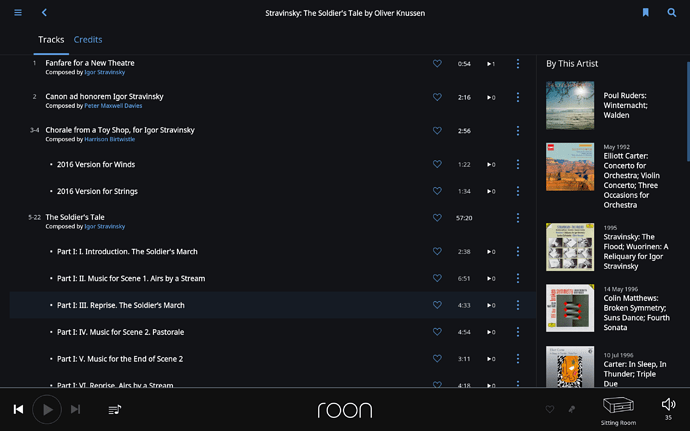Heart the 2016 Version for Winds
690x431 pixels.
(x=437, y=164)
